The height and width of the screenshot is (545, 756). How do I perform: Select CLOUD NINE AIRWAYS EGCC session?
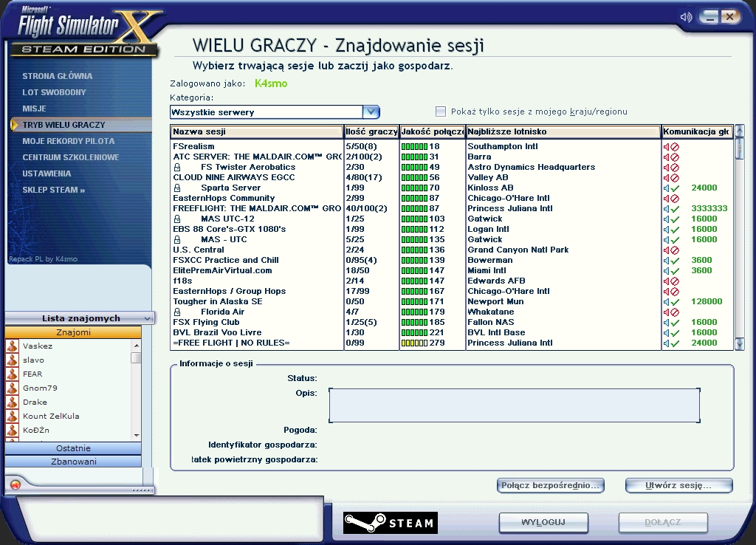pyautogui.click(x=452, y=177)
